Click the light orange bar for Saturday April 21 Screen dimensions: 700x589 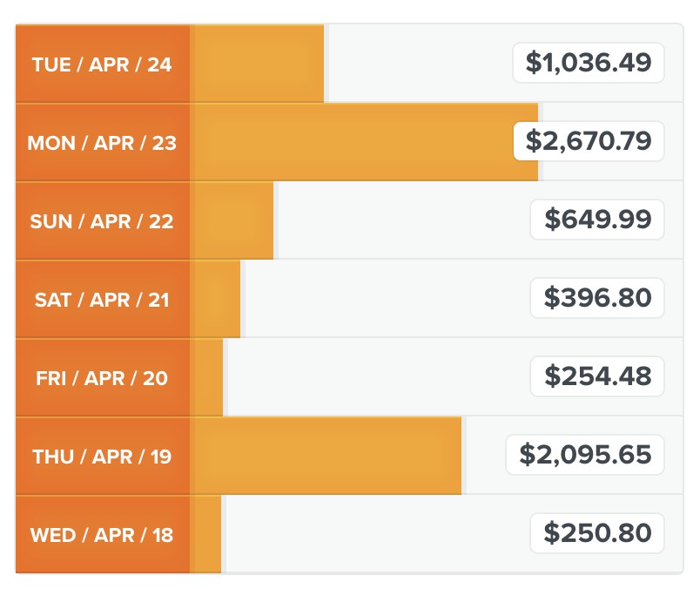click(x=215, y=299)
